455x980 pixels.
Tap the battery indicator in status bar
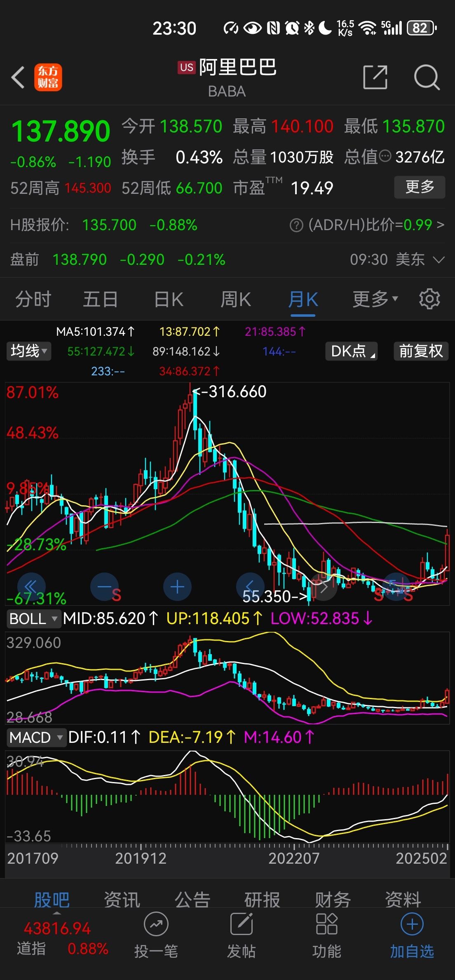(x=422, y=28)
